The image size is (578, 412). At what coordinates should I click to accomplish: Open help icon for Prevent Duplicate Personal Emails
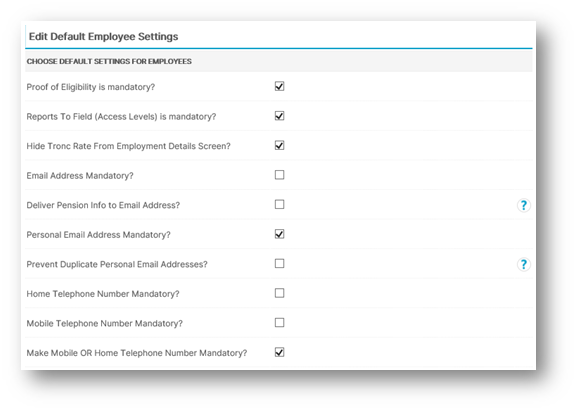[x=523, y=264]
